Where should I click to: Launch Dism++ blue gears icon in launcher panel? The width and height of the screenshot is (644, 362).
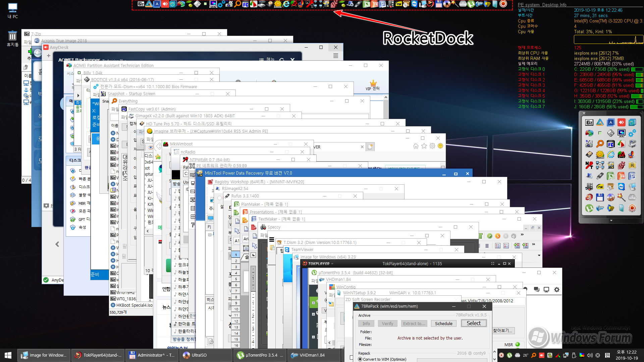(632, 133)
